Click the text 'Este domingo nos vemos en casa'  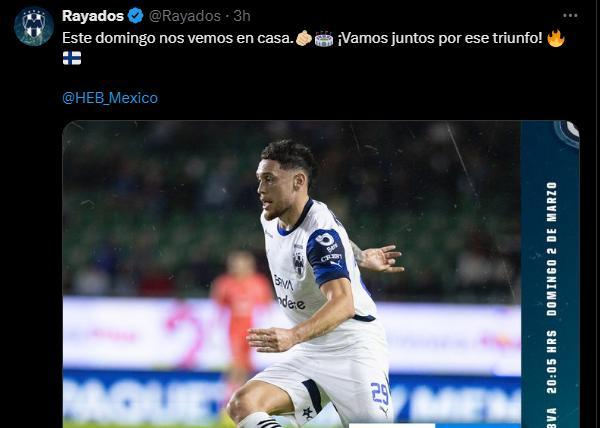click(178, 38)
